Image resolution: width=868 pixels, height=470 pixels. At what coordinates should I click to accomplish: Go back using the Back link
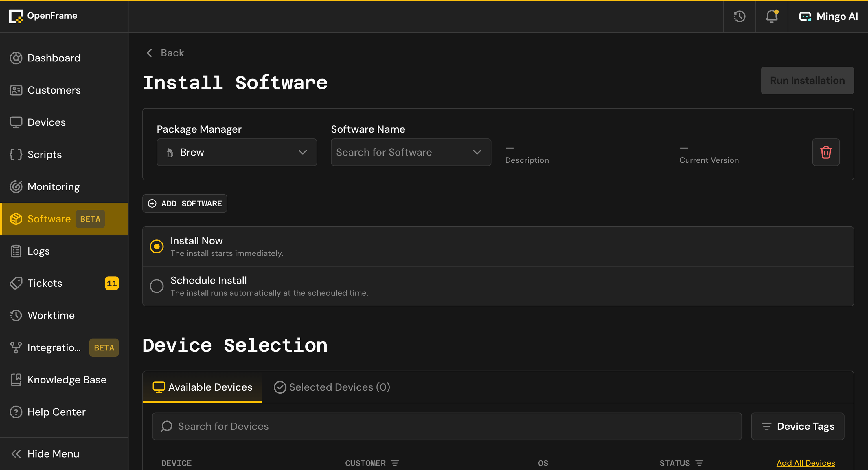coord(165,53)
